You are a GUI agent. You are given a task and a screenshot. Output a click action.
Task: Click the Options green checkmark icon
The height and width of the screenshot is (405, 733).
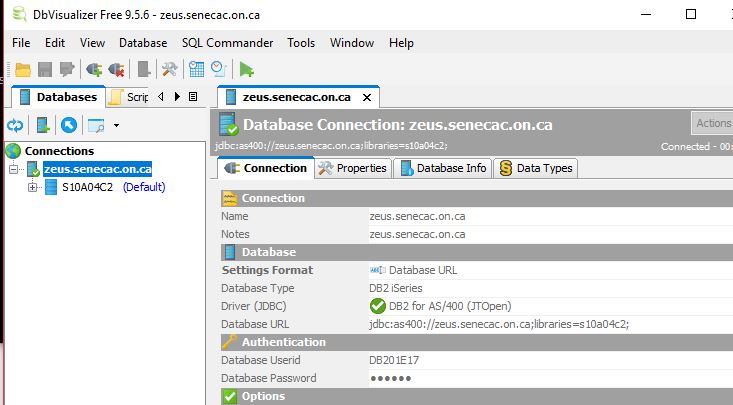click(x=230, y=396)
